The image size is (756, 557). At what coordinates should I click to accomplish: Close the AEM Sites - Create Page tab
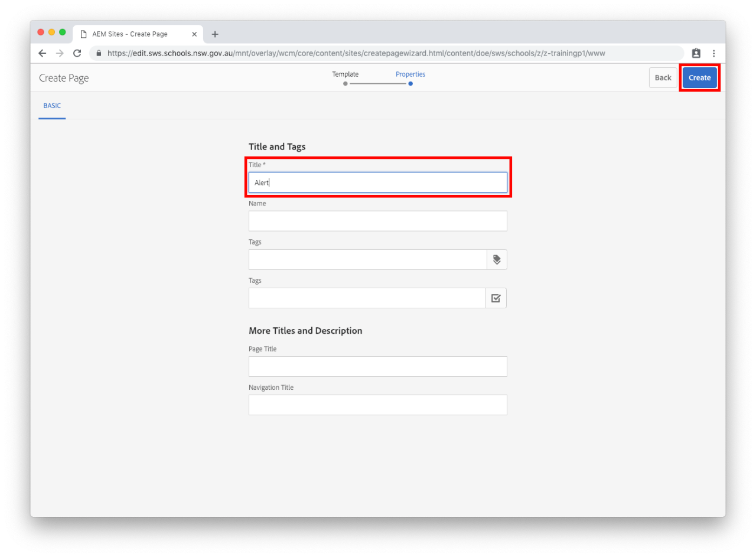[194, 34]
